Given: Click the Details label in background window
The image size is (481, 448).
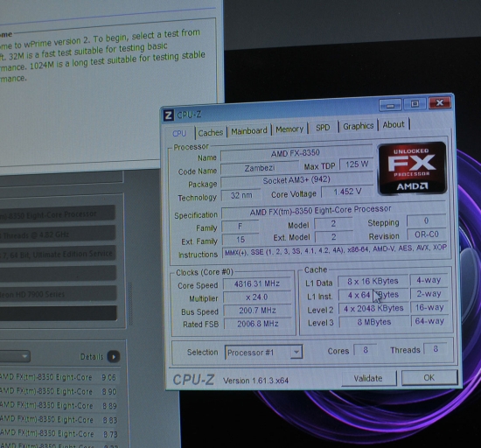Looking at the screenshot, I should pyautogui.click(x=92, y=356).
